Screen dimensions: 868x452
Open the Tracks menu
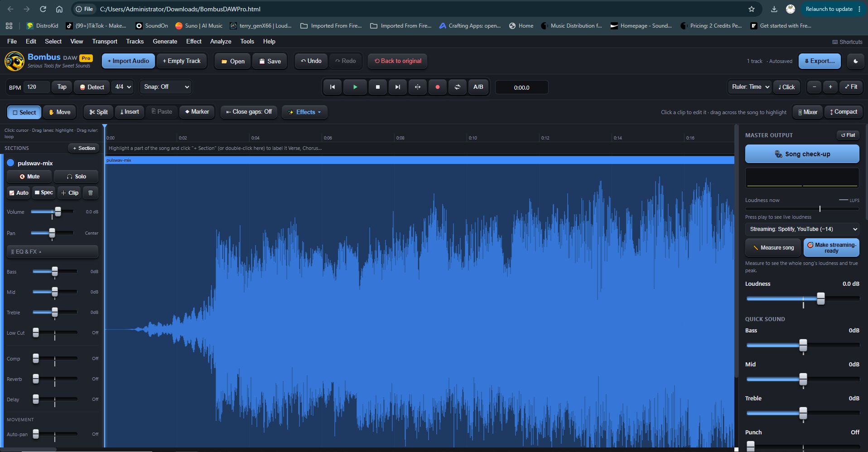135,41
